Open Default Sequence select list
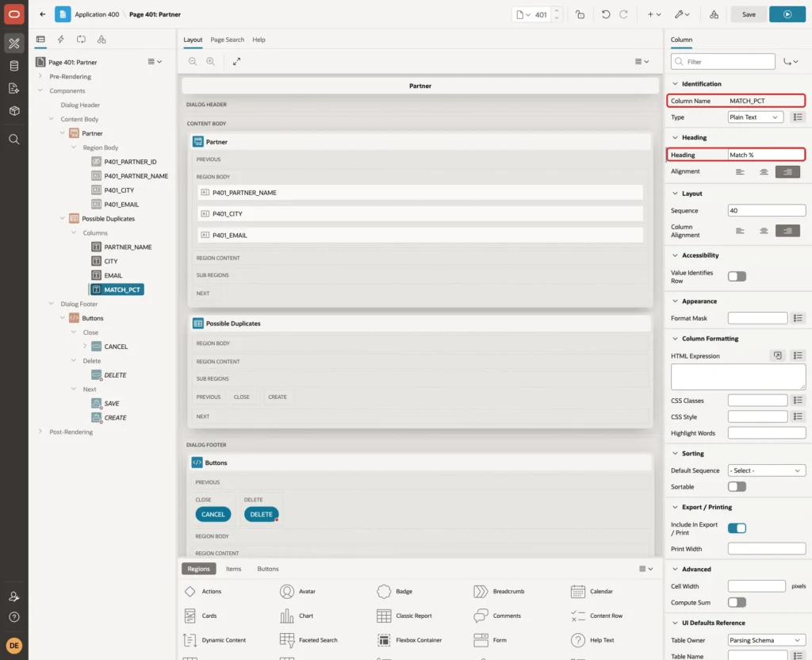The height and width of the screenshot is (660, 812). click(767, 470)
